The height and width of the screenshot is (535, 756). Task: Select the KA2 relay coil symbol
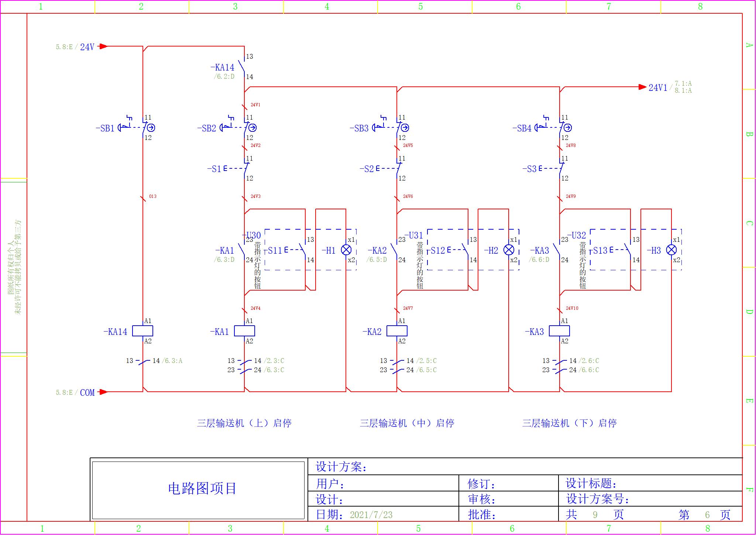pos(397,331)
